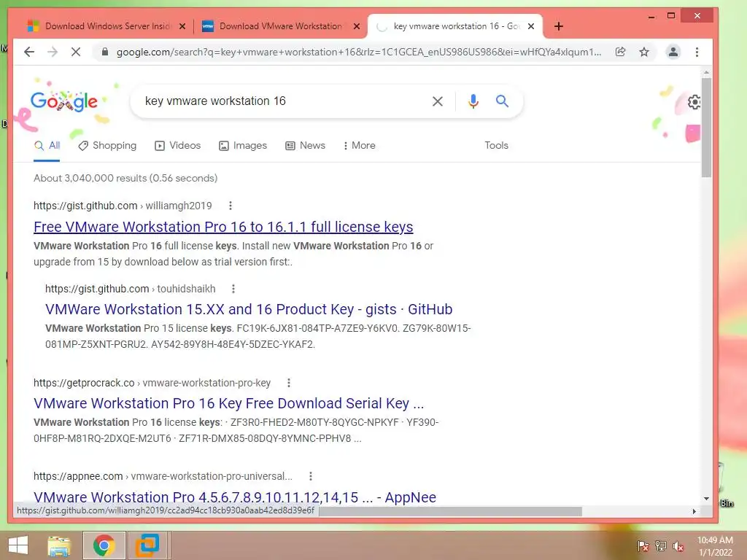
Task: Click the address bar URL
Action: (x=359, y=52)
